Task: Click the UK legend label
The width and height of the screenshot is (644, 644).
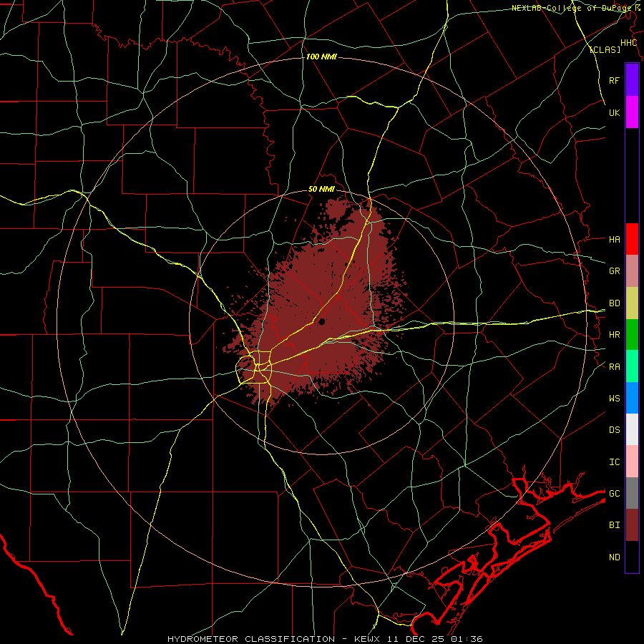Action: click(x=614, y=112)
